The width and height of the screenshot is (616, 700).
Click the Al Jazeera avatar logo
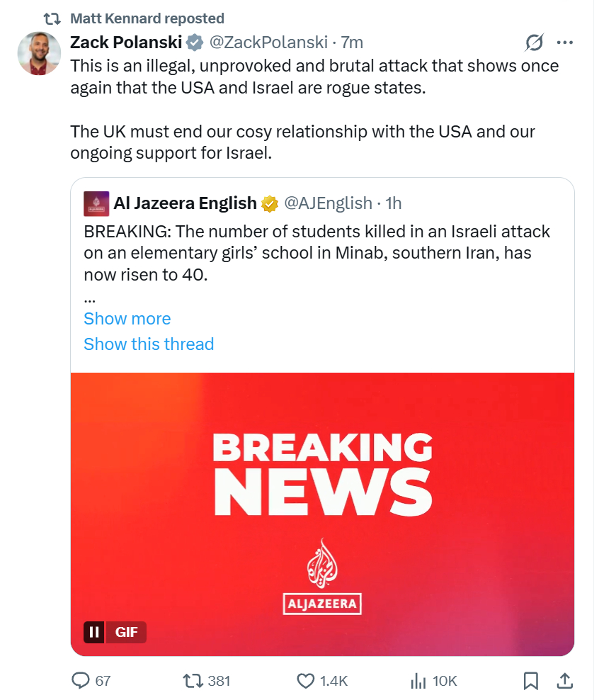[96, 203]
